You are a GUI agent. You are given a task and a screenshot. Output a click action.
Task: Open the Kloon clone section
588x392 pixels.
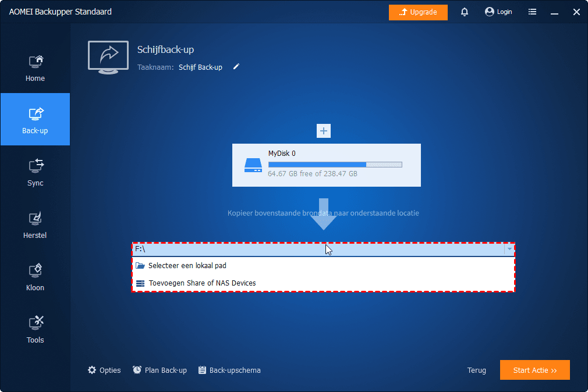click(36, 277)
